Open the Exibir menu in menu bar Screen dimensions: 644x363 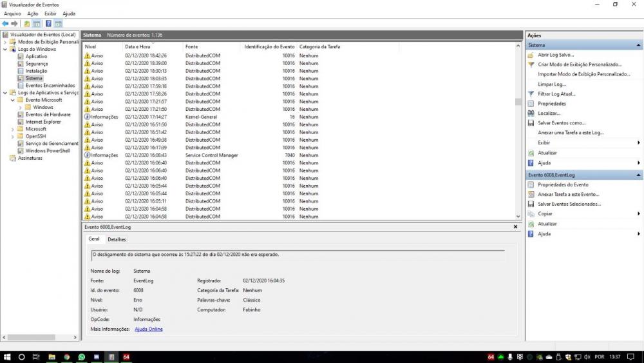coord(50,14)
